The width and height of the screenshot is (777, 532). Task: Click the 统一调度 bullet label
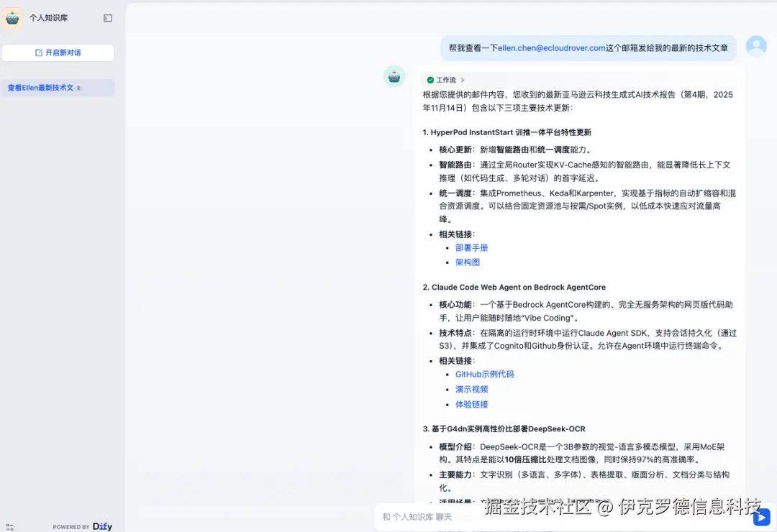tap(455, 193)
